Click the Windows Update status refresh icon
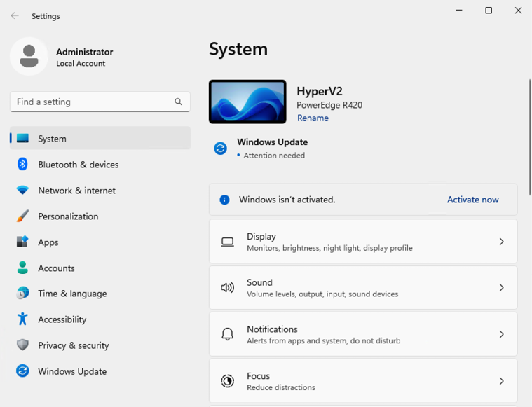The image size is (532, 407). (220, 149)
